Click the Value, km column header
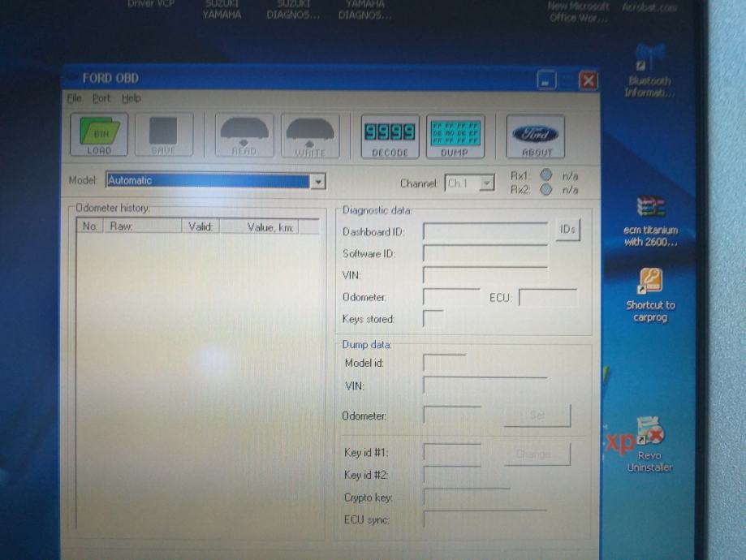Screen dimensions: 746x560 point(260,227)
